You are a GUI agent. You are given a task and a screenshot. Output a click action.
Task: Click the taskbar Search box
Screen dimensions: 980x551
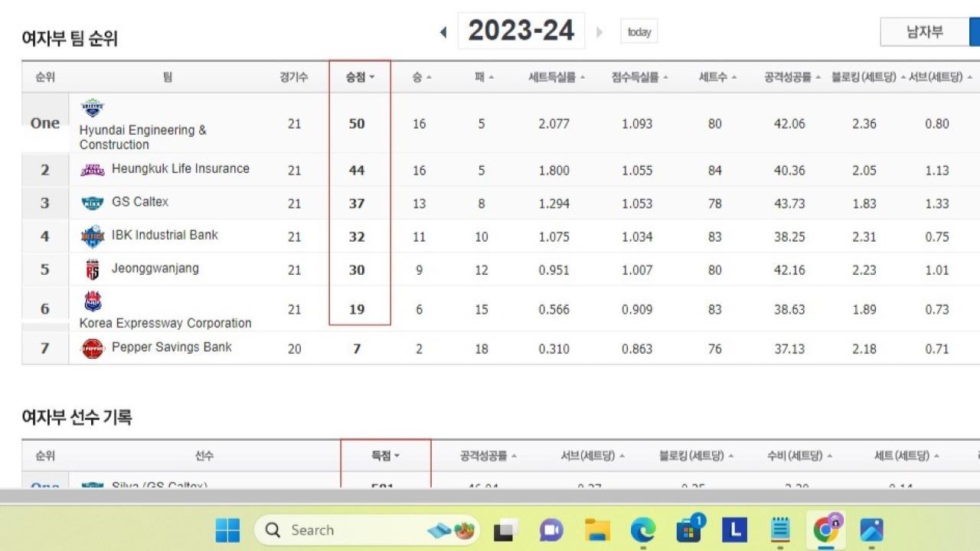[368, 530]
